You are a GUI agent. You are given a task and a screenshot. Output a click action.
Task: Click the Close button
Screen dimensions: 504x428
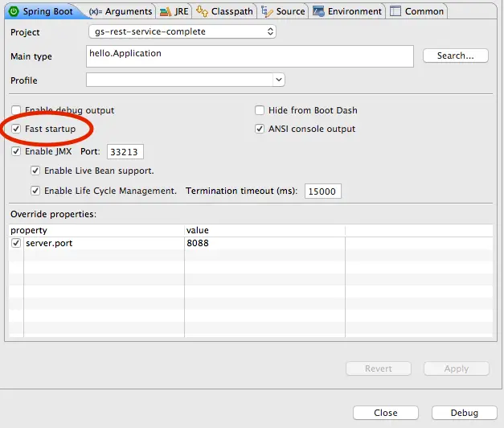click(x=386, y=413)
